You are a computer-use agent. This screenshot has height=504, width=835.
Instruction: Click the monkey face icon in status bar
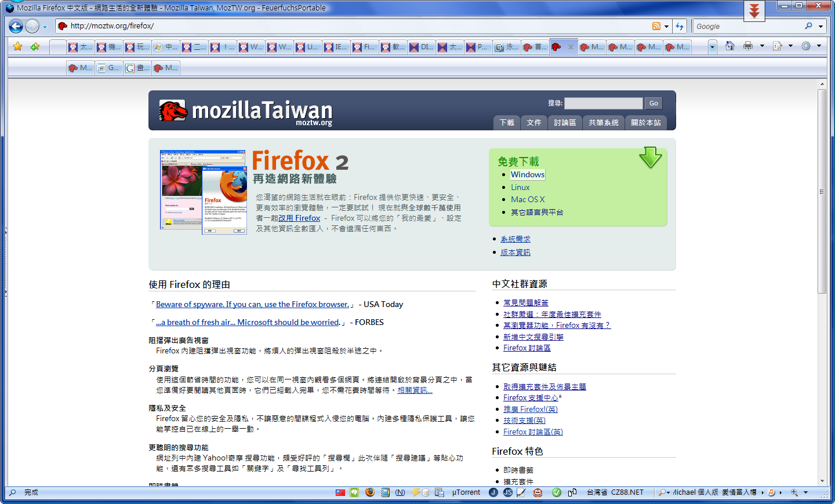point(538,492)
